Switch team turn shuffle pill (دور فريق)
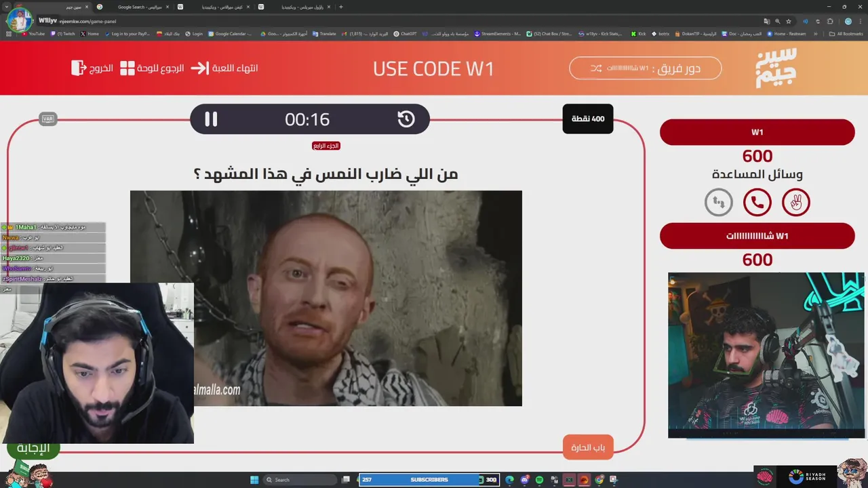Image resolution: width=868 pixels, height=488 pixels. tap(645, 68)
